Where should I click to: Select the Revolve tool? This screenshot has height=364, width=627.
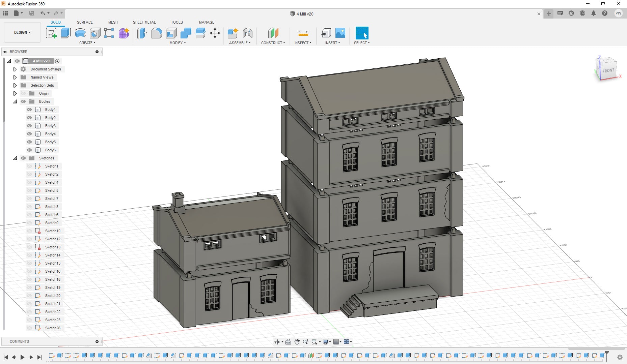point(80,33)
